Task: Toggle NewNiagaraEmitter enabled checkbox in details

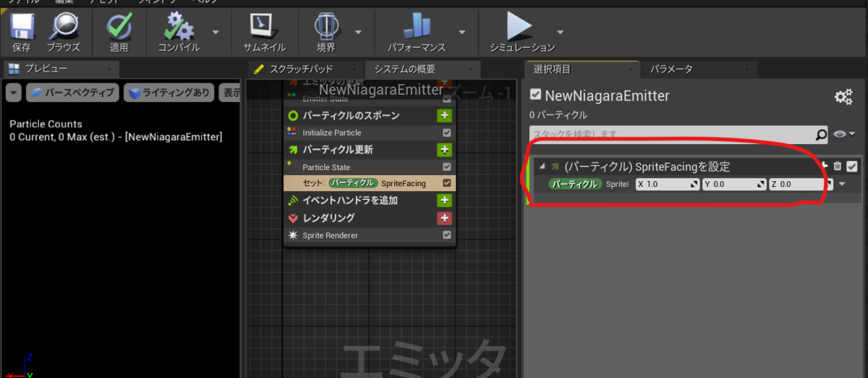Action: [535, 96]
